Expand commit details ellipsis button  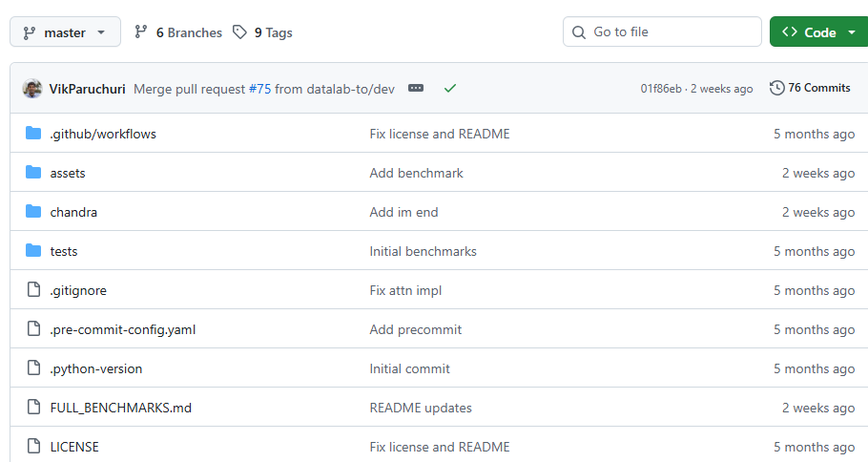click(x=416, y=88)
